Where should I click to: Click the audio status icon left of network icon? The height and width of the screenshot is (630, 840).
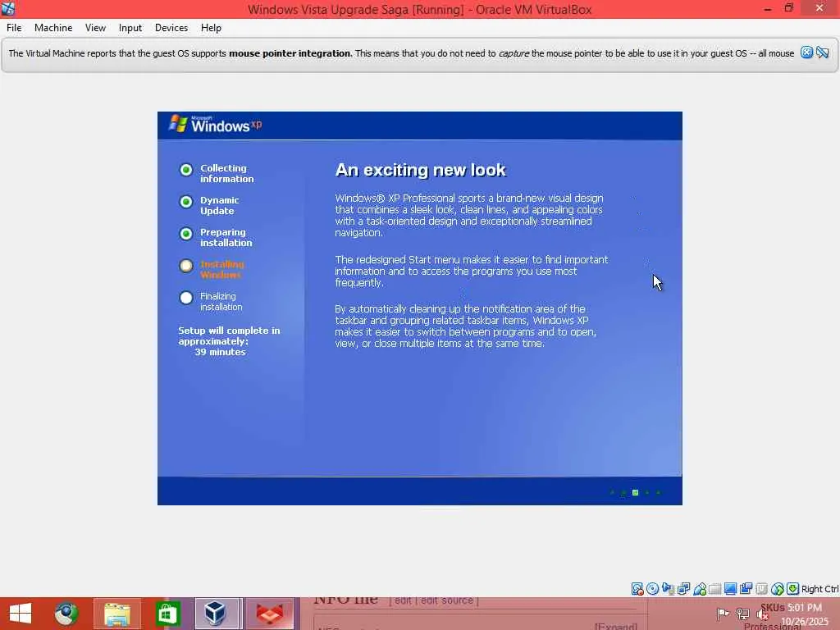668,589
